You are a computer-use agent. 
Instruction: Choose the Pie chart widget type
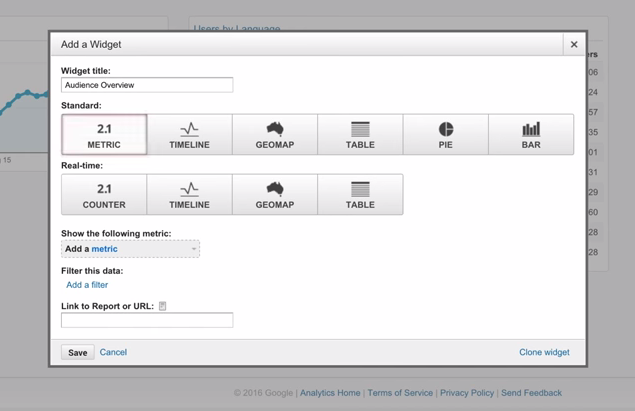[446, 134]
